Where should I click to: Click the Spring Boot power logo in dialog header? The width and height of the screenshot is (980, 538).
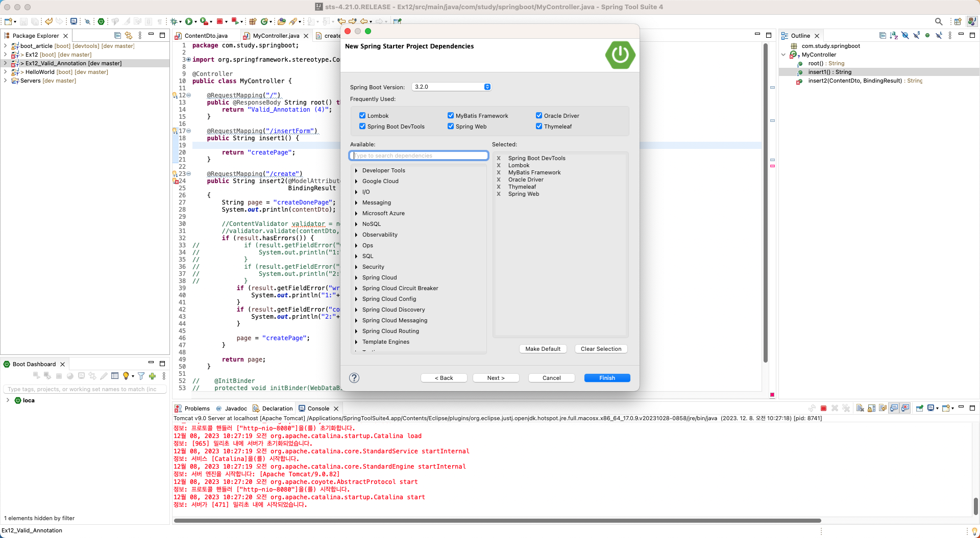620,55
